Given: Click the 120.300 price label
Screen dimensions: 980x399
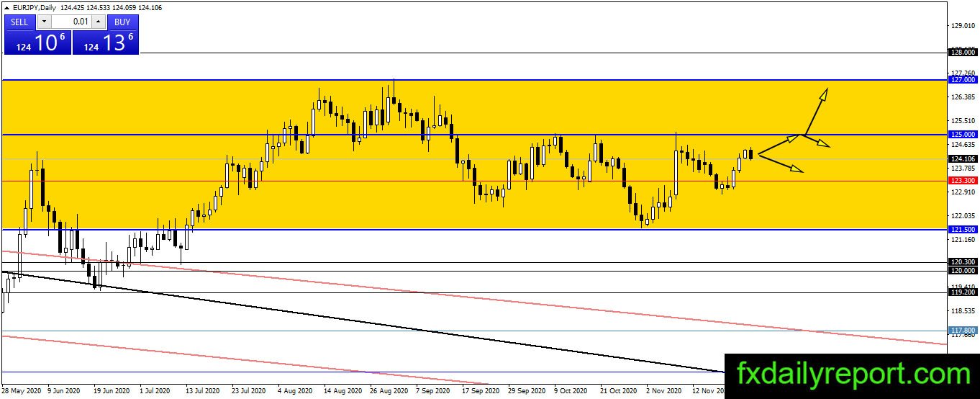Looking at the screenshot, I should coord(963,262).
